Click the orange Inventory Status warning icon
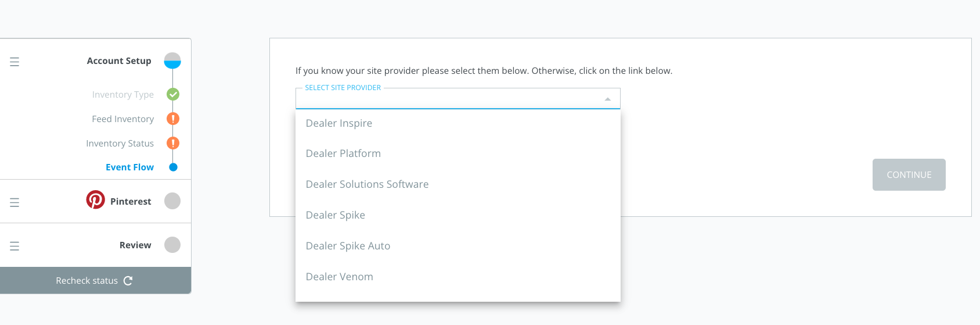980x325 pixels. pos(173,143)
